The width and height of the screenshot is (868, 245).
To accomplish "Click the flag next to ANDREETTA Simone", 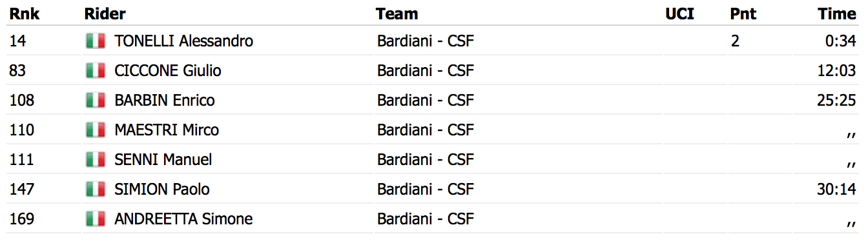I will pyautogui.click(x=96, y=219).
